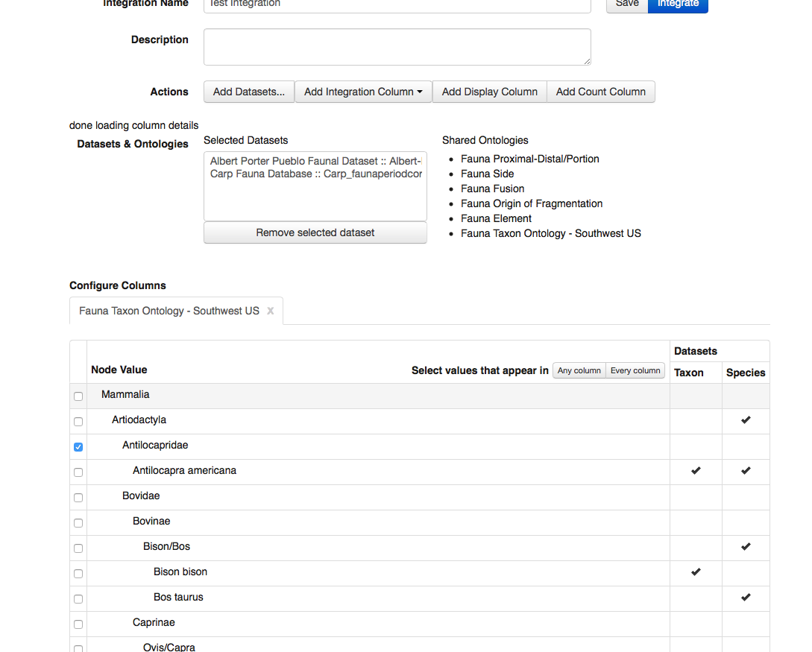Click the checkmark in Antilocapra americana Taxon cell

pos(696,470)
